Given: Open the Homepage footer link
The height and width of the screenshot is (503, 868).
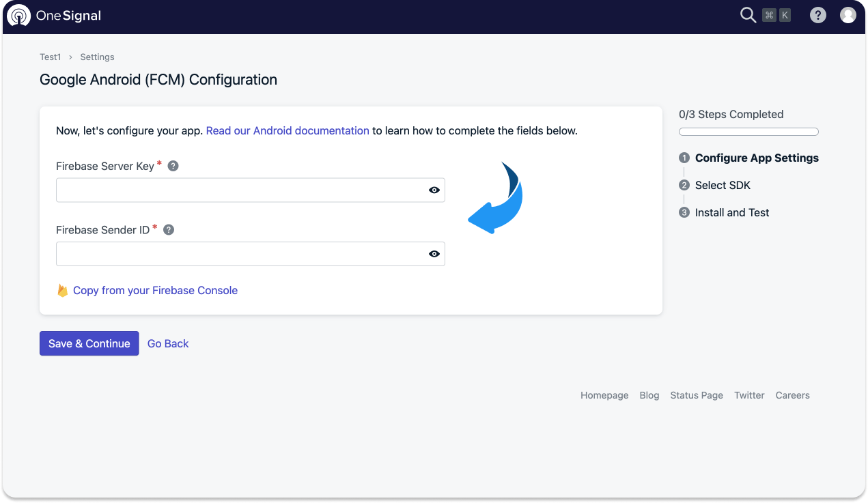Looking at the screenshot, I should 604,395.
